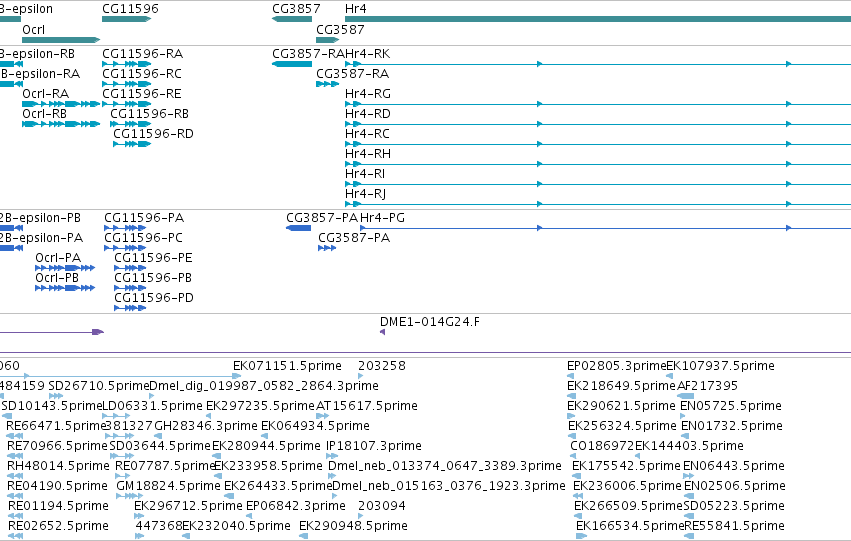Viewport: 851px width, 541px height.
Task: Select the CG3587-RA transcript
Action: [328, 84]
